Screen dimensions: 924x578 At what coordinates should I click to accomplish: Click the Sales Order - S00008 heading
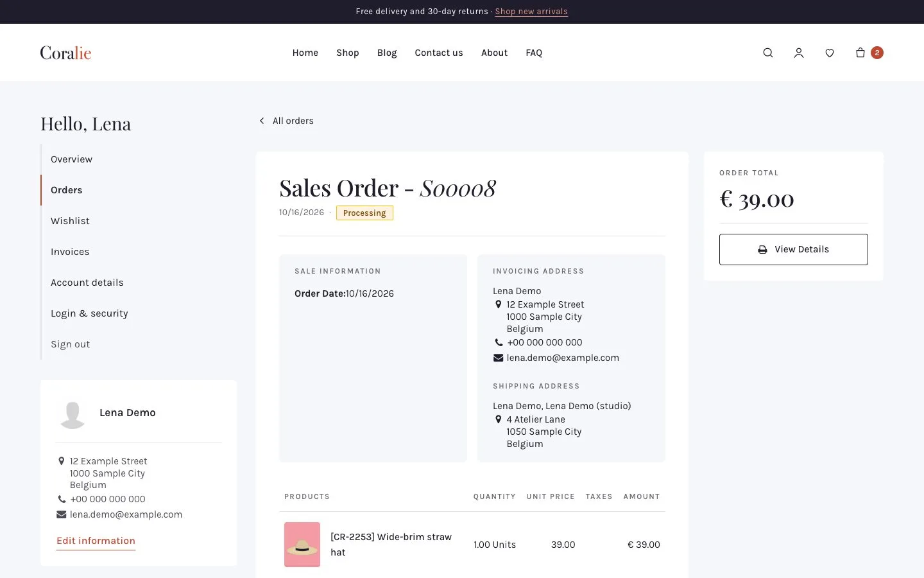click(x=388, y=188)
